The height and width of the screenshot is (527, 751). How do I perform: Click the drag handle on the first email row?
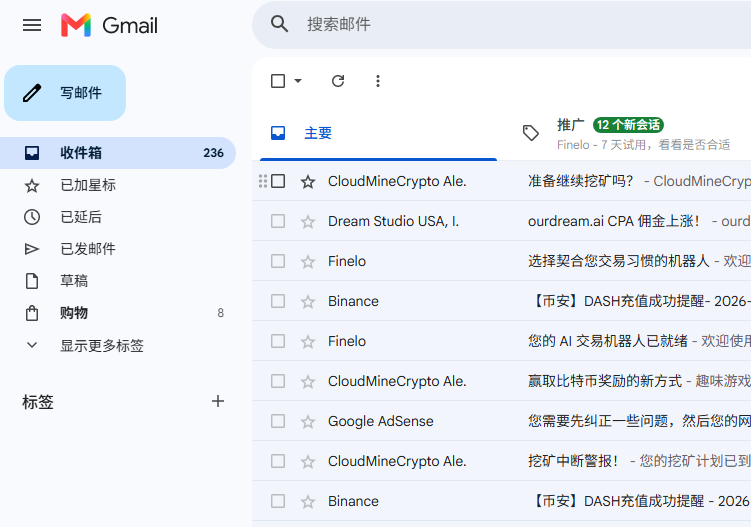tap(262, 181)
